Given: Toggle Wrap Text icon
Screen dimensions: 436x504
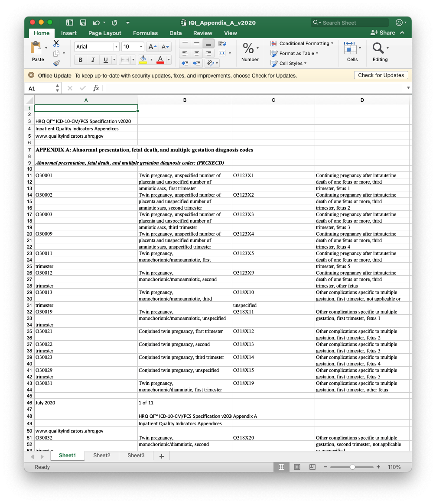Looking at the screenshot, I should [222, 43].
